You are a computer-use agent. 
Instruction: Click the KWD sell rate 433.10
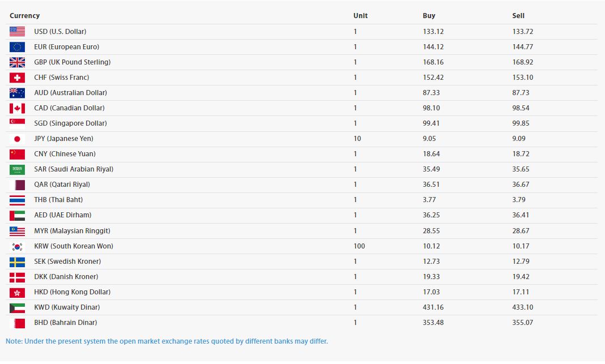coord(522,307)
